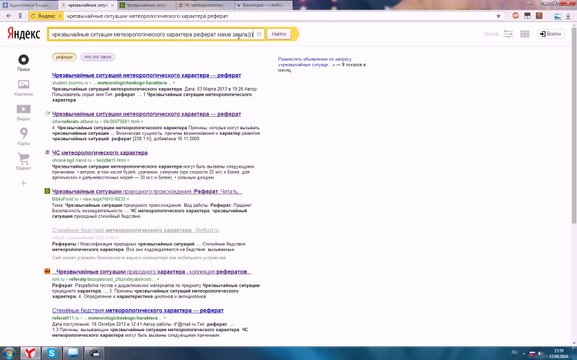Click RU language indicator in taskbar

click(514, 353)
